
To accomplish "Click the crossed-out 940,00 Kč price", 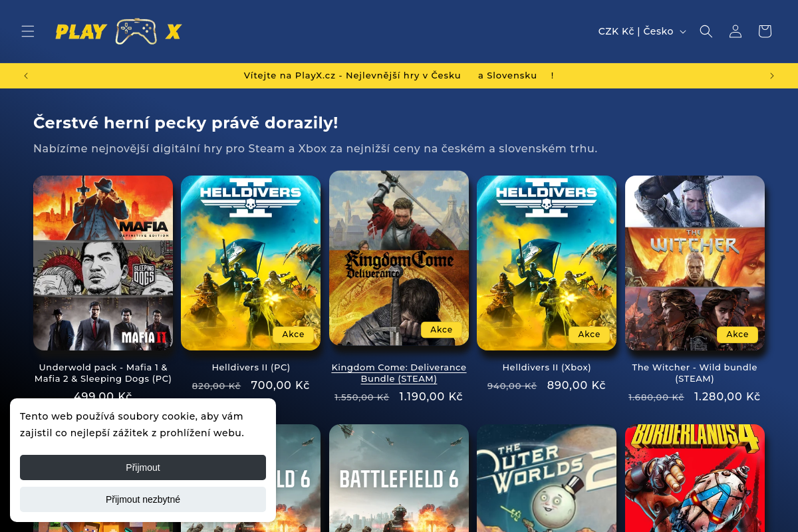I will click(512, 386).
